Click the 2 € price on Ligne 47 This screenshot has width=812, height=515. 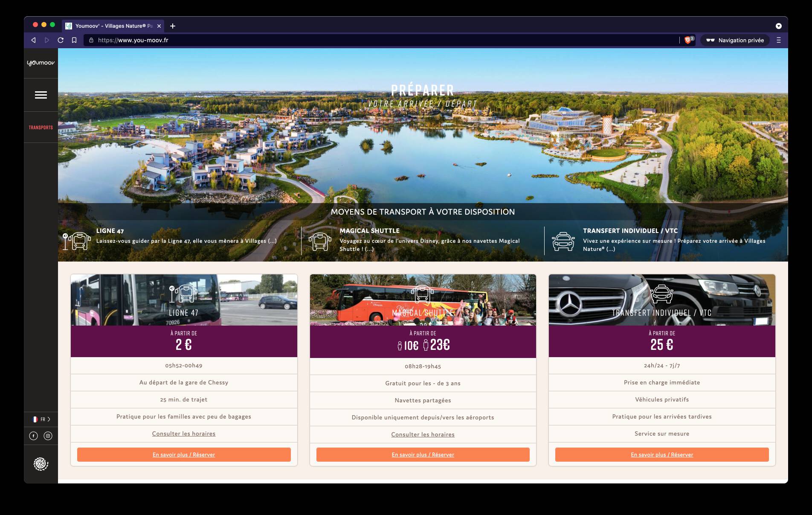(x=184, y=344)
